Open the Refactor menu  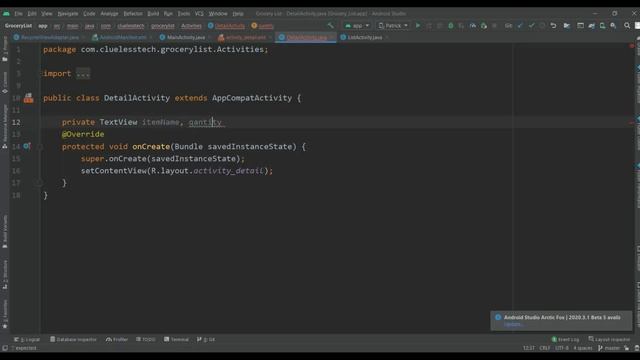point(133,13)
